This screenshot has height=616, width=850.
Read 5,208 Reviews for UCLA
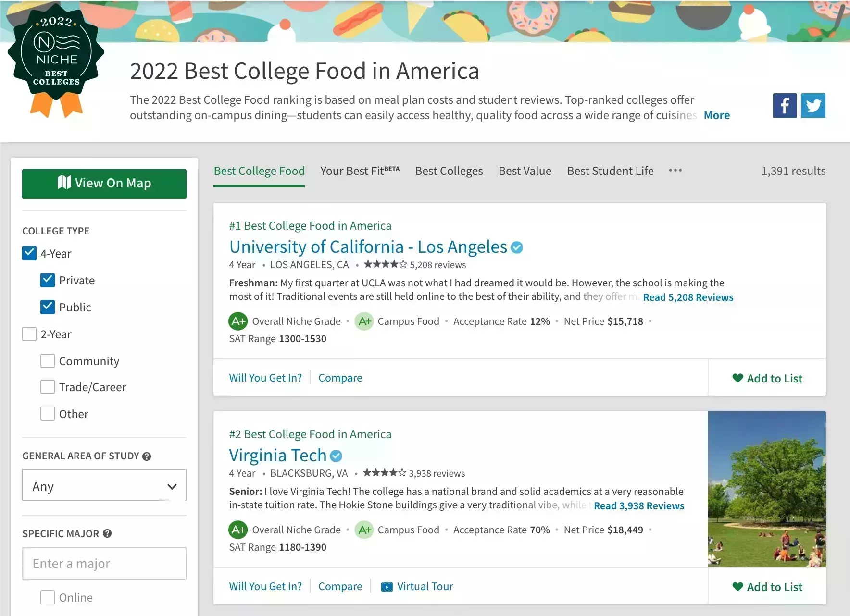[688, 297]
